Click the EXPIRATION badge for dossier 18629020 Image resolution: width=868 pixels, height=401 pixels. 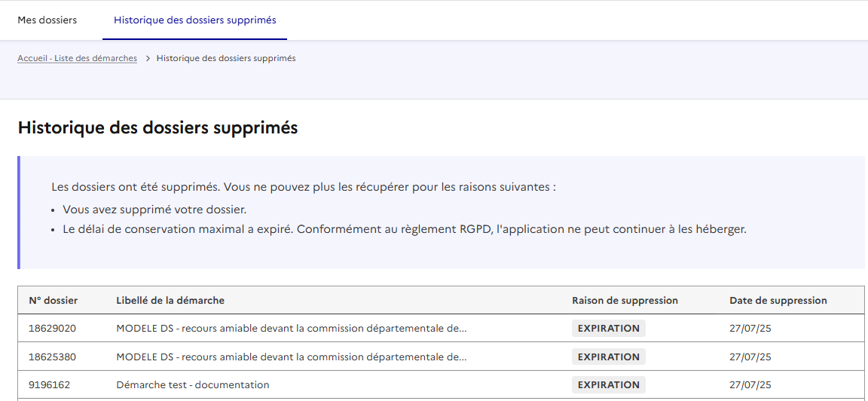click(x=608, y=329)
